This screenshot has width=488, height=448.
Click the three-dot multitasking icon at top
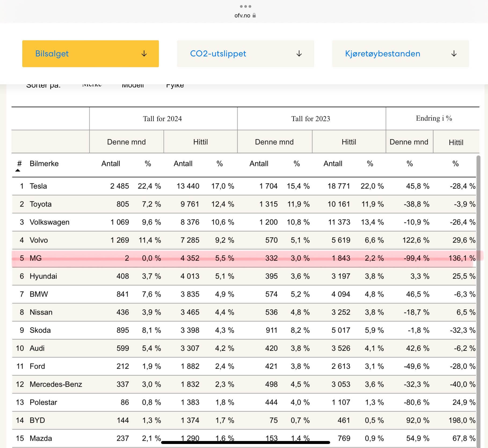245,6
